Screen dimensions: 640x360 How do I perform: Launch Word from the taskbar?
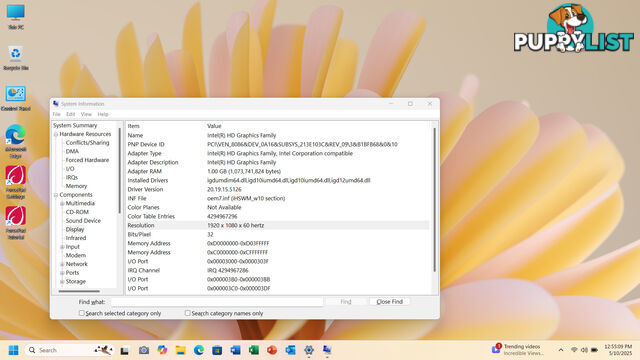pyautogui.click(x=236, y=350)
